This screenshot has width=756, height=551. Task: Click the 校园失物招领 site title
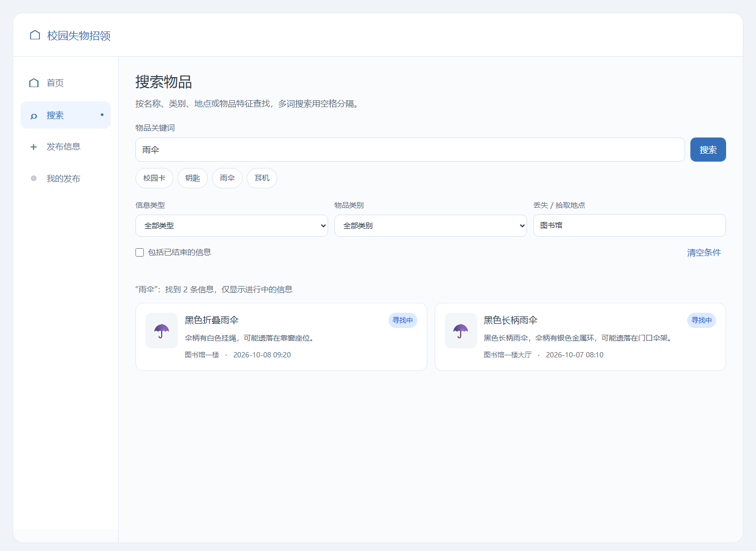79,36
